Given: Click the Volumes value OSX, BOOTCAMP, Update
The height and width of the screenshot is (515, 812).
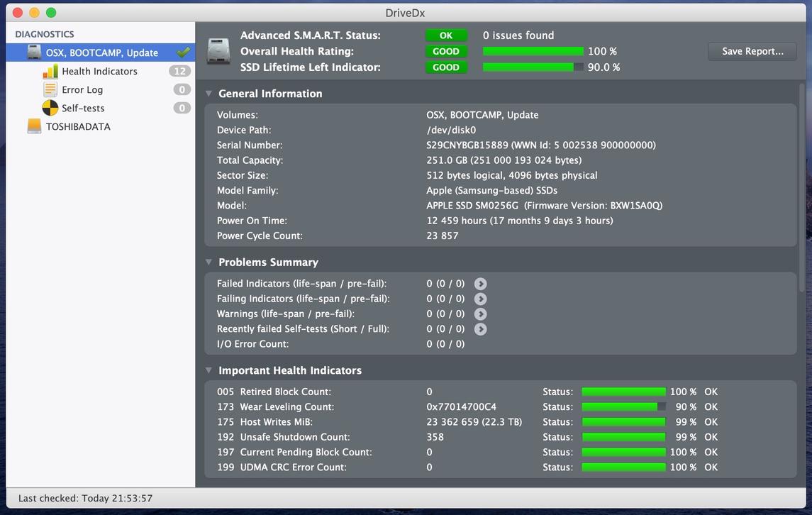Looking at the screenshot, I should 482,115.
